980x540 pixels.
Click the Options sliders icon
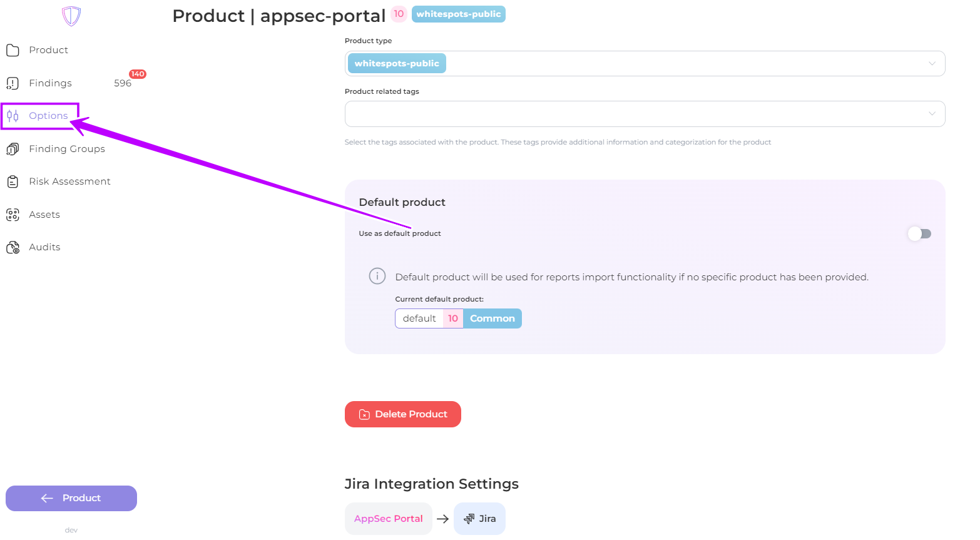[x=13, y=116]
